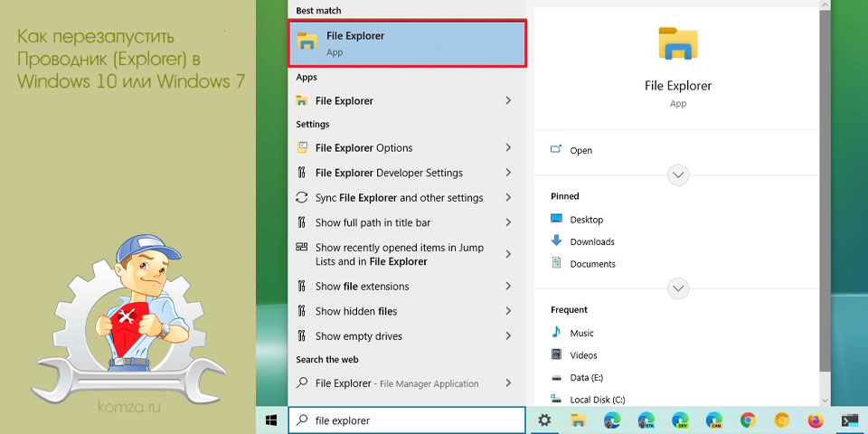The width and height of the screenshot is (868, 434).
Task: Launch Edge Dev from the taskbar
Action: pyautogui.click(x=680, y=420)
